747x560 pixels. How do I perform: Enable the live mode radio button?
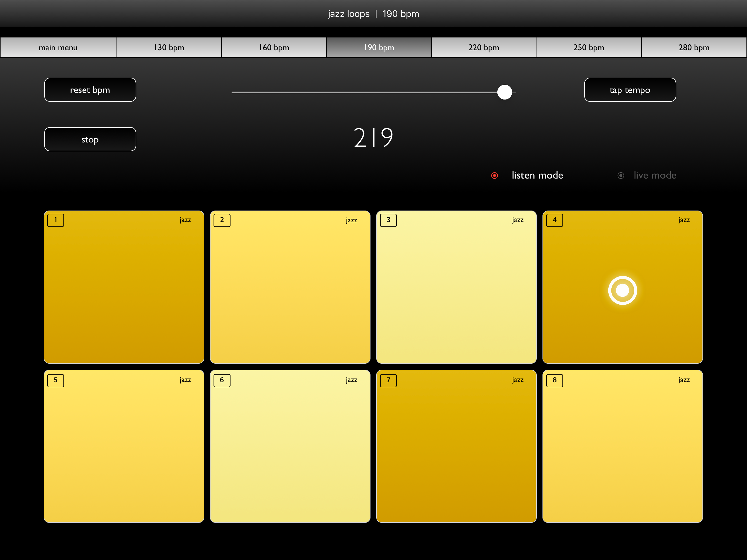coord(620,175)
